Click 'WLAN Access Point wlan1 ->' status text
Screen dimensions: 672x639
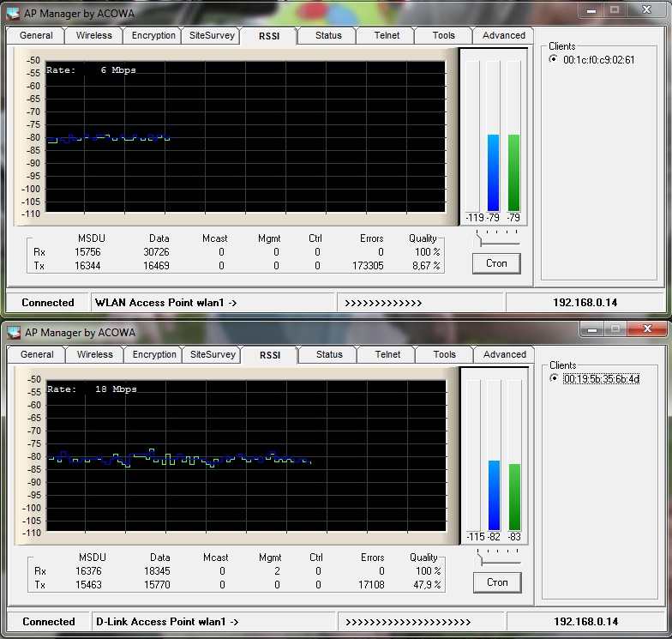pos(166,303)
